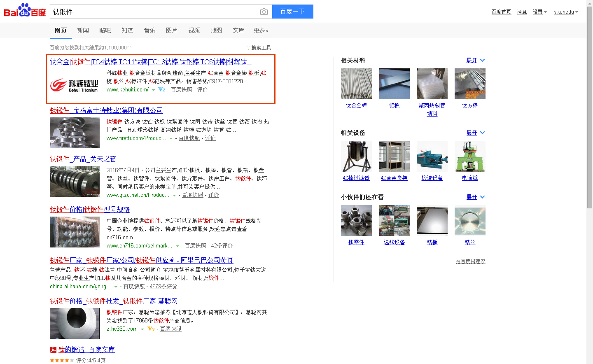Open 钛锻件价格_钛锻件批发 慧聪网 result link
The width and height of the screenshot is (593, 364).
114,301
